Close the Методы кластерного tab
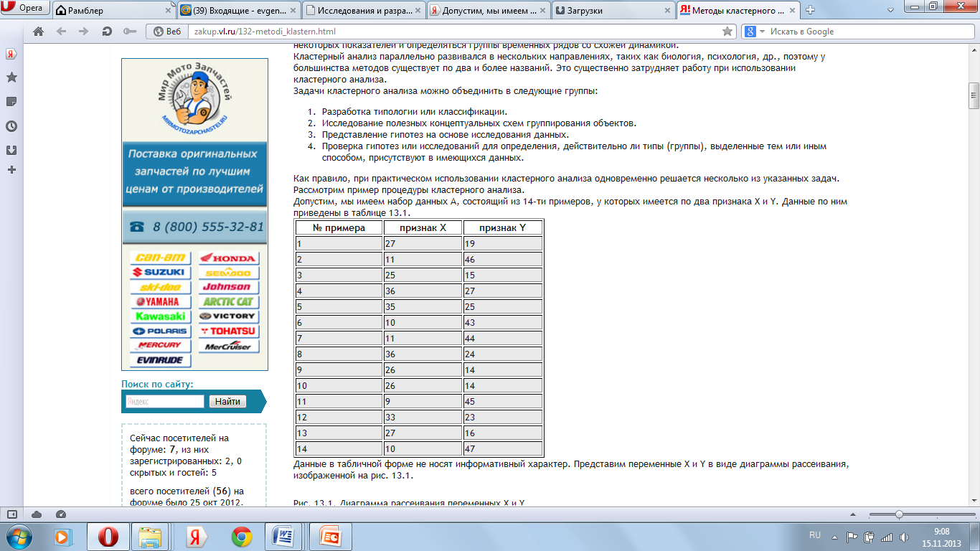This screenshot has width=980, height=551. [x=791, y=11]
